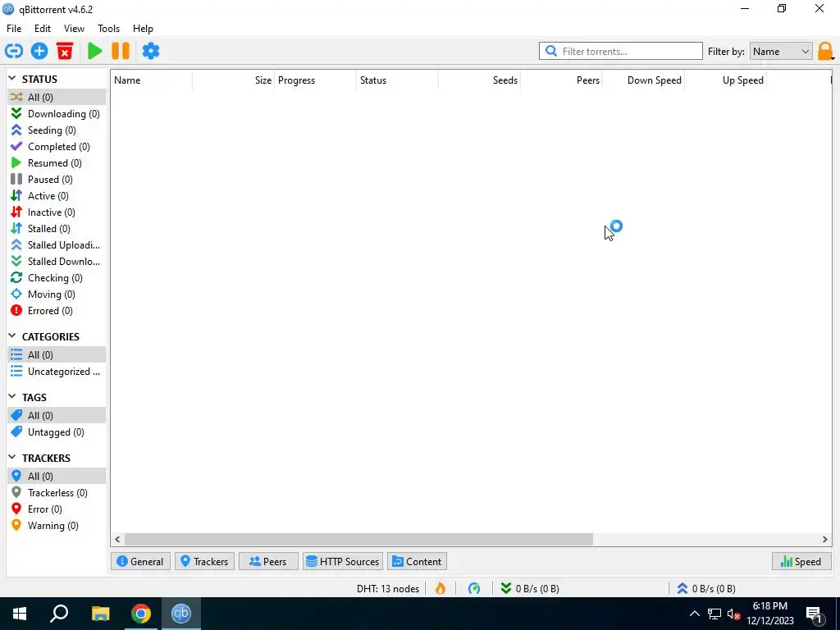Click the orange lock UI icon

click(x=825, y=52)
